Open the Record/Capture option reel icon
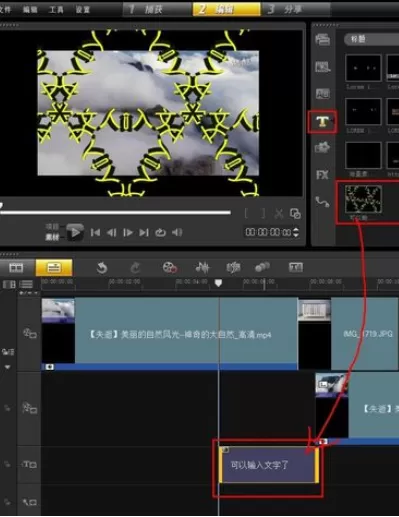Image resolution: width=399 pixels, height=517 pixels. click(x=169, y=267)
